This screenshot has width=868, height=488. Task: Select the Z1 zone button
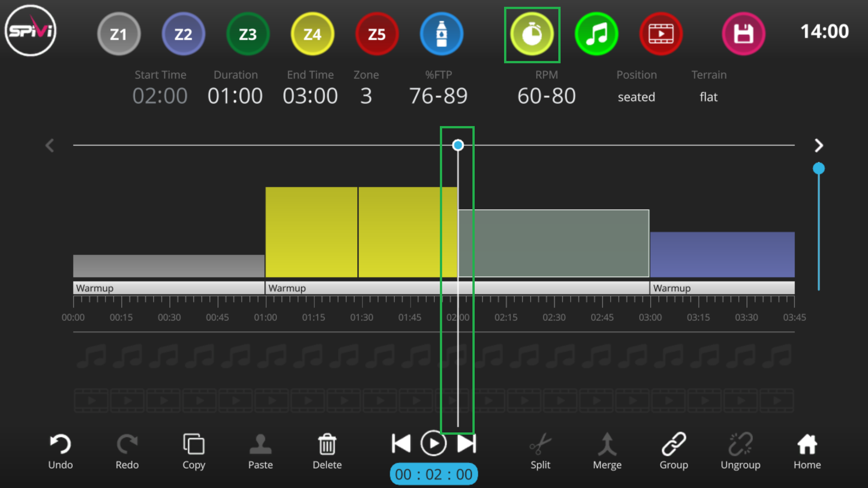118,34
